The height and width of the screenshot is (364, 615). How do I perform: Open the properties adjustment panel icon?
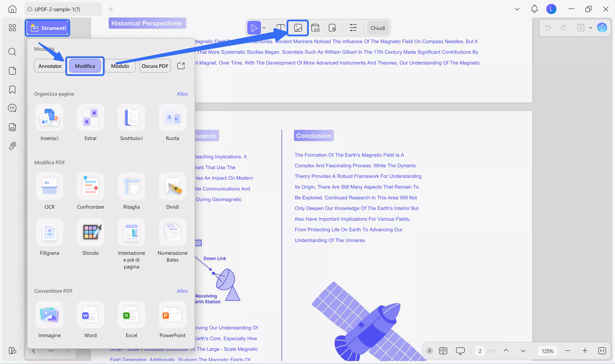[353, 28]
